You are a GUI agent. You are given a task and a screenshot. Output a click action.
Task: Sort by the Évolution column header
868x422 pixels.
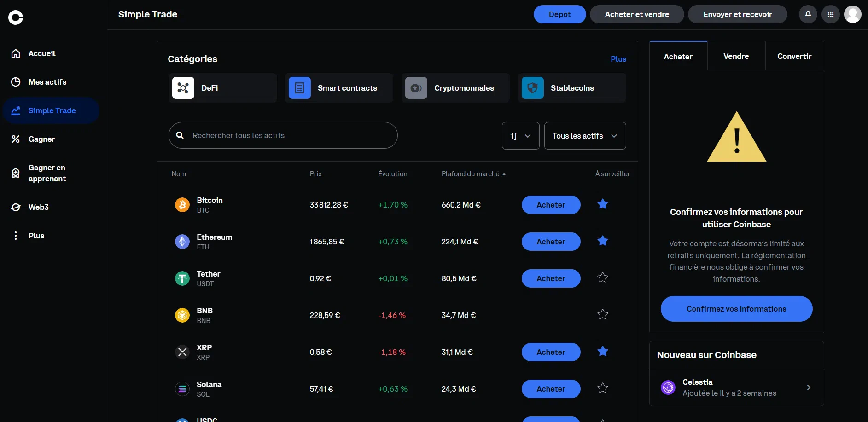click(x=393, y=174)
